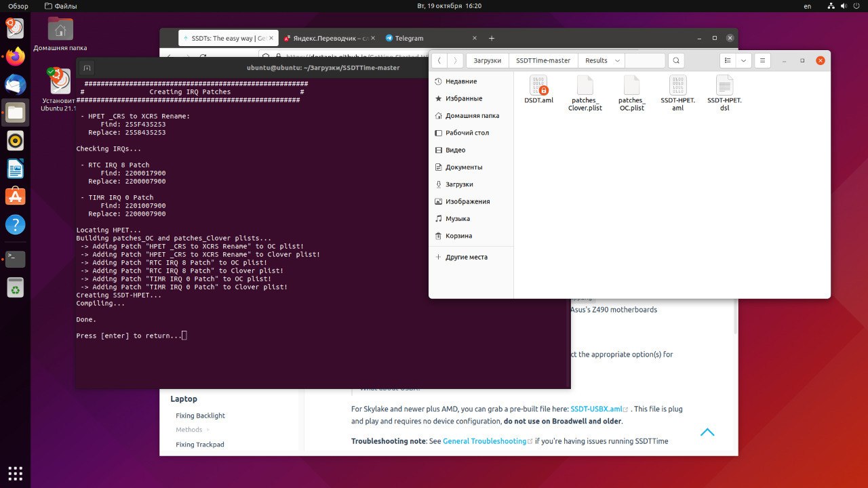Toggle list view in Files
The height and width of the screenshot is (488, 868).
click(x=727, y=60)
